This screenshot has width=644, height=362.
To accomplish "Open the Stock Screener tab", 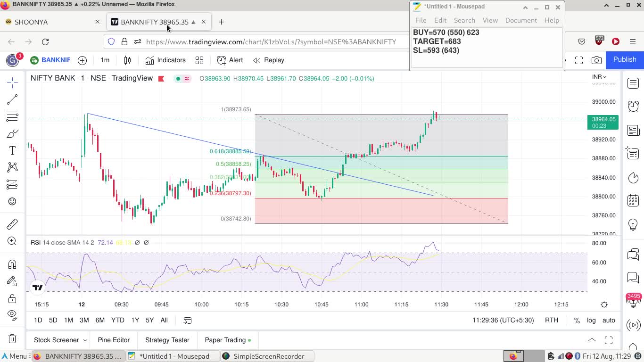I will tap(56, 340).
